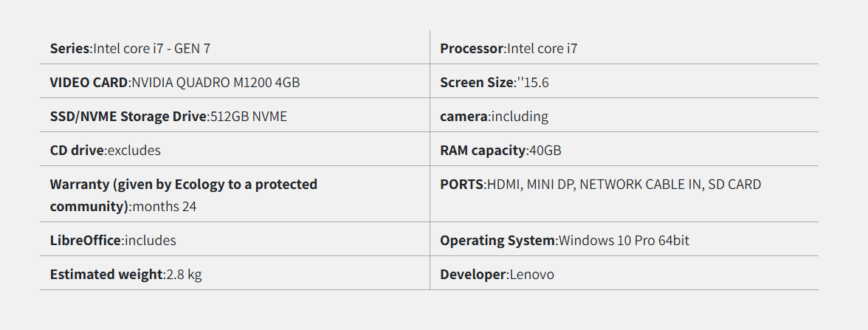The image size is (868, 330).
Task: Select the 40GB RAM value
Action: [545, 151]
